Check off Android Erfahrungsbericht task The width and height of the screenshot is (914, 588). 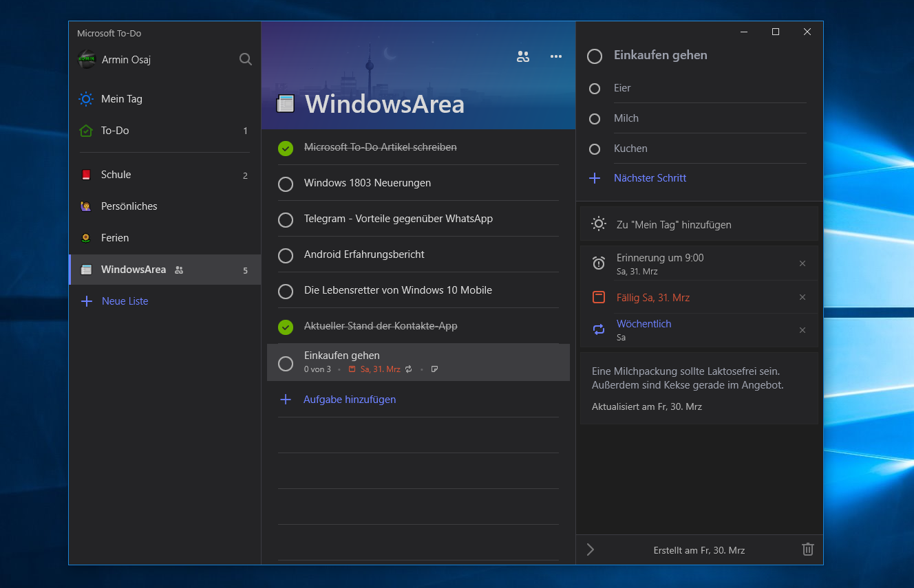(286, 256)
